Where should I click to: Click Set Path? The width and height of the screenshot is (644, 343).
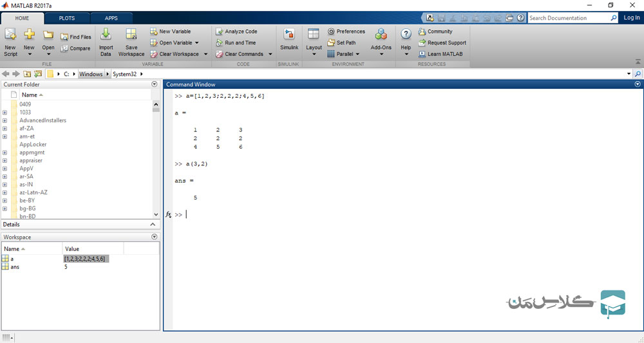click(342, 42)
